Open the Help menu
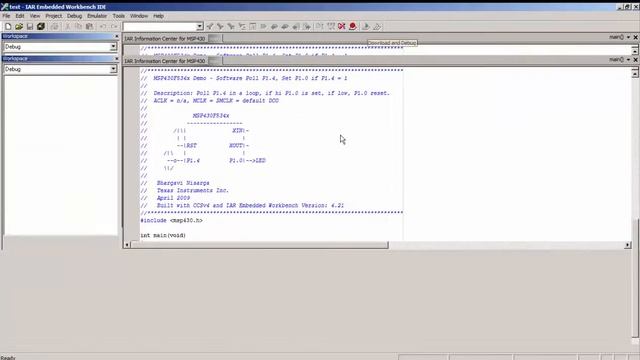 coord(158,16)
